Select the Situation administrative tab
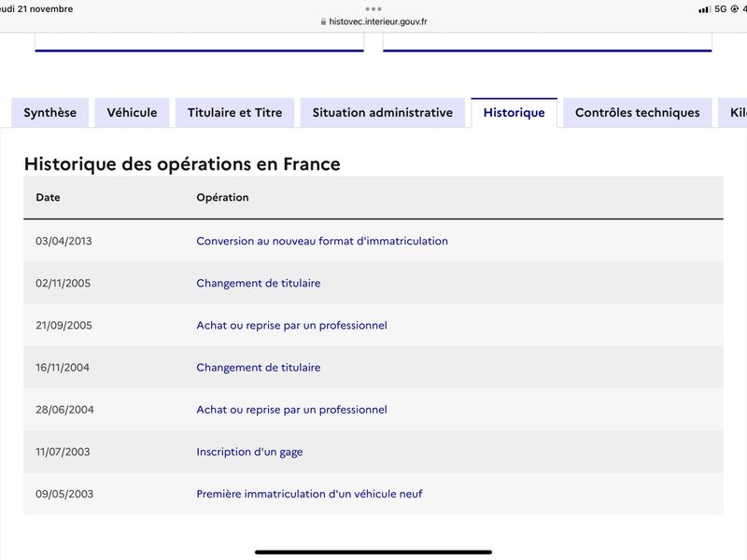The width and height of the screenshot is (747, 560). click(383, 113)
